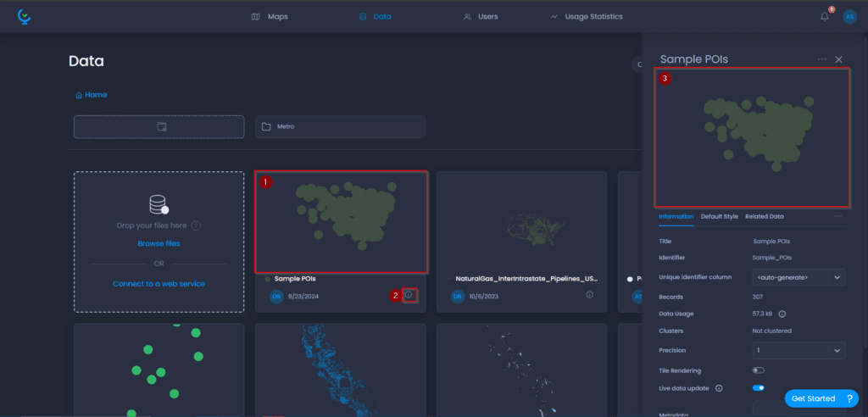Open the AS user avatar menu

(x=849, y=17)
